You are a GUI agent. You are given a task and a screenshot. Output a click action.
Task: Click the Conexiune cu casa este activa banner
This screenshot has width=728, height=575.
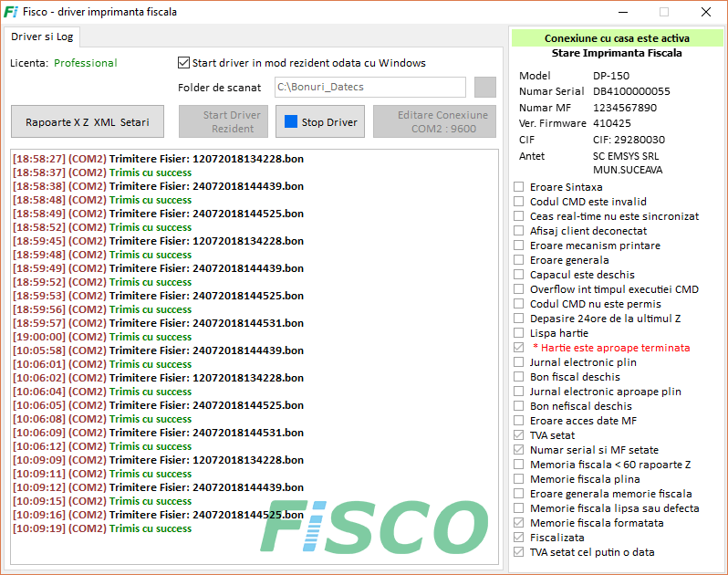tap(617, 38)
